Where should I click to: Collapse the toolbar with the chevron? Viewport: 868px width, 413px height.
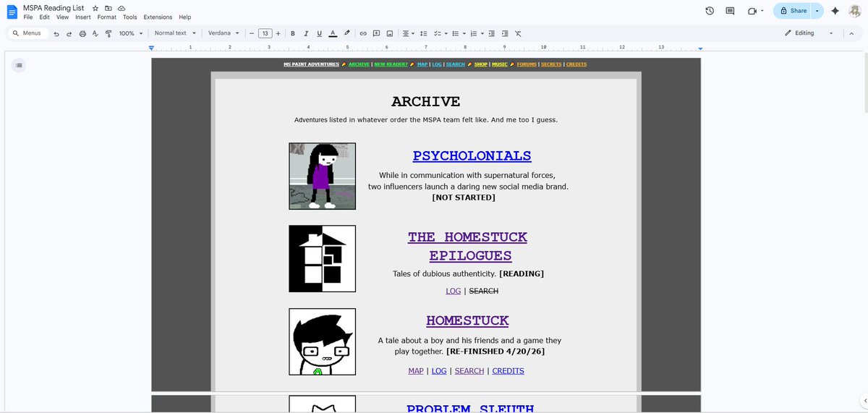click(851, 33)
